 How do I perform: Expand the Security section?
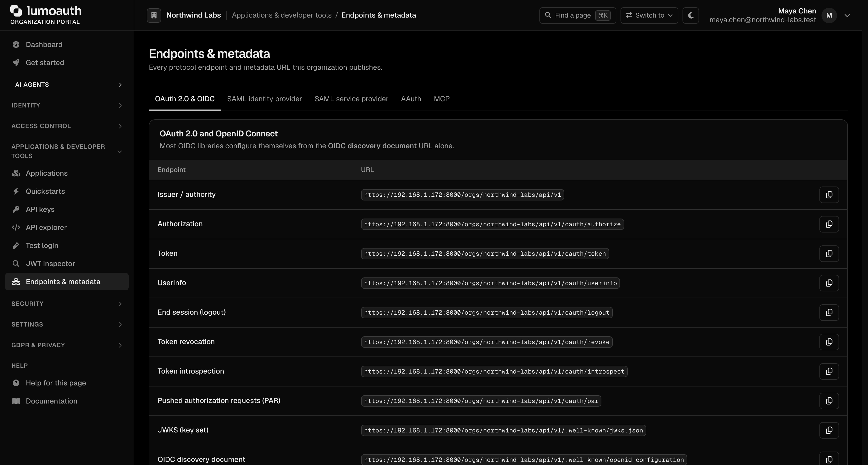(67, 304)
